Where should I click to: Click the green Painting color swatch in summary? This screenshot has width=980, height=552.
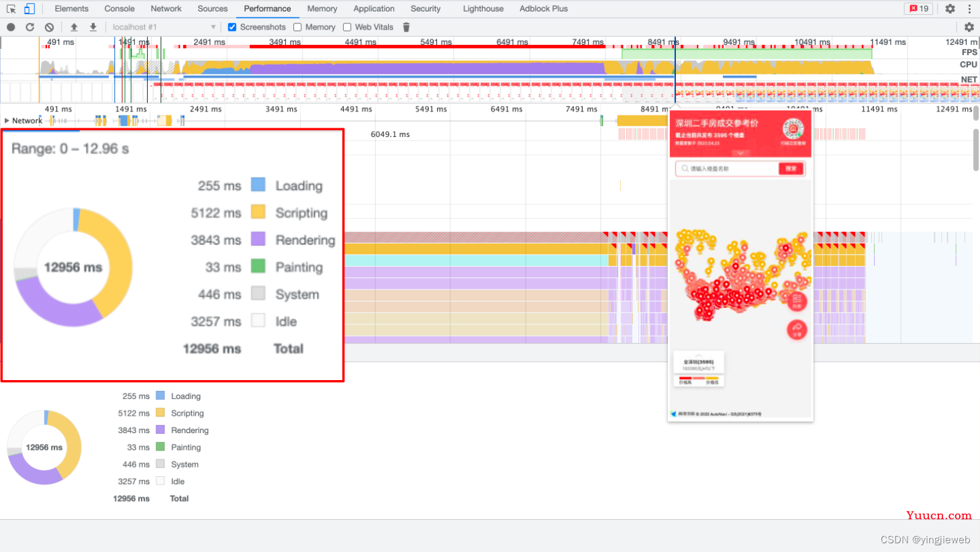160,447
